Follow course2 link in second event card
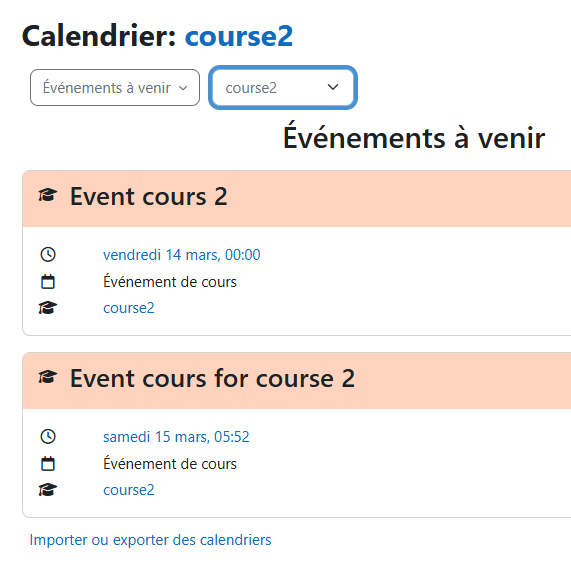Image resolution: width=571 pixels, height=567 pixels. point(129,490)
